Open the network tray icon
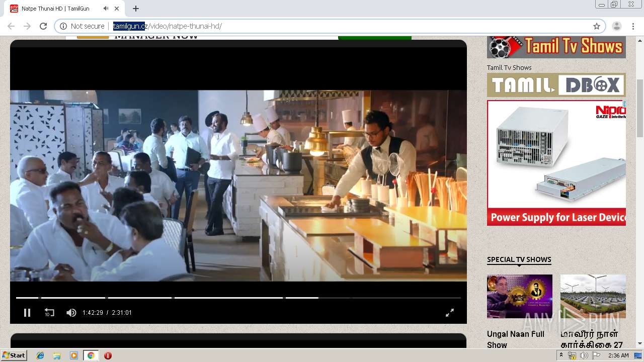This screenshot has width=644, height=362. 572,355
